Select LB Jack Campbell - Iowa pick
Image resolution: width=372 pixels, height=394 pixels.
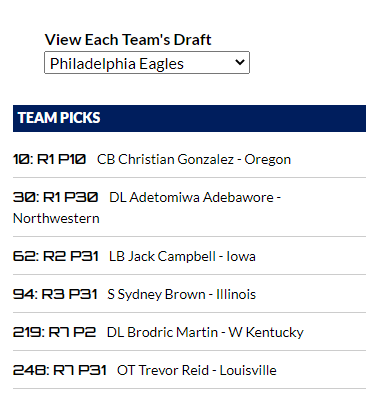[x=182, y=256]
